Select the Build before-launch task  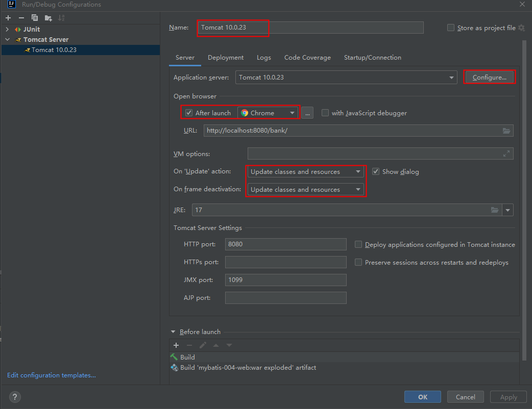point(345,357)
